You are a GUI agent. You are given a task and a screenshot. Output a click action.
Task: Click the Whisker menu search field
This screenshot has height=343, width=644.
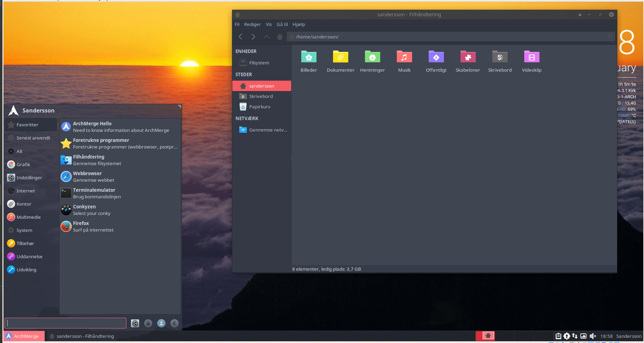tap(65, 323)
